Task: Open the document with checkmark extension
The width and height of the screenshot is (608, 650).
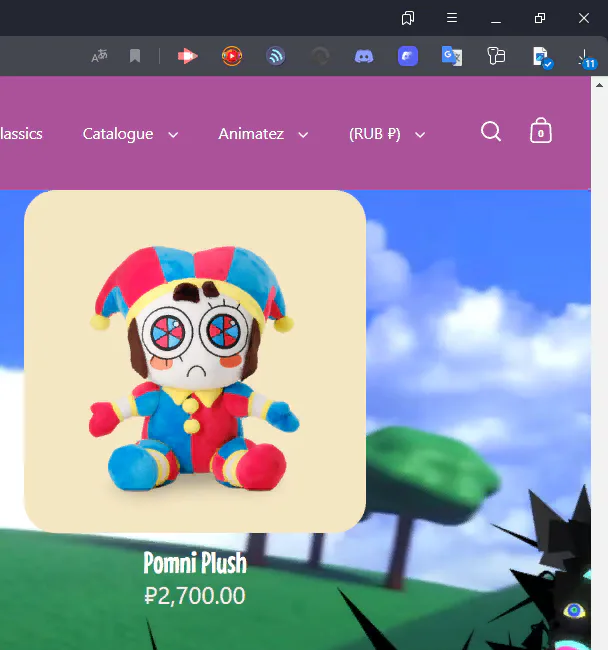Action: click(542, 57)
